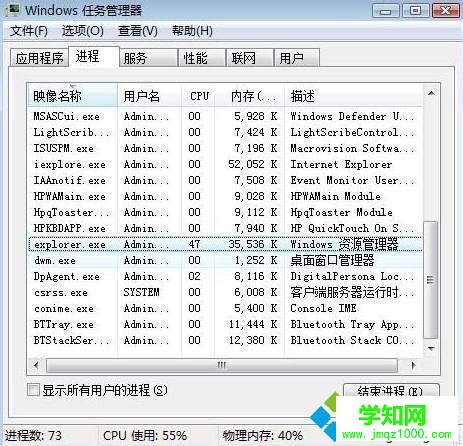Screen dimensions: 463x446
Task: Click the SYSTEM user name cell
Action: [x=141, y=292]
